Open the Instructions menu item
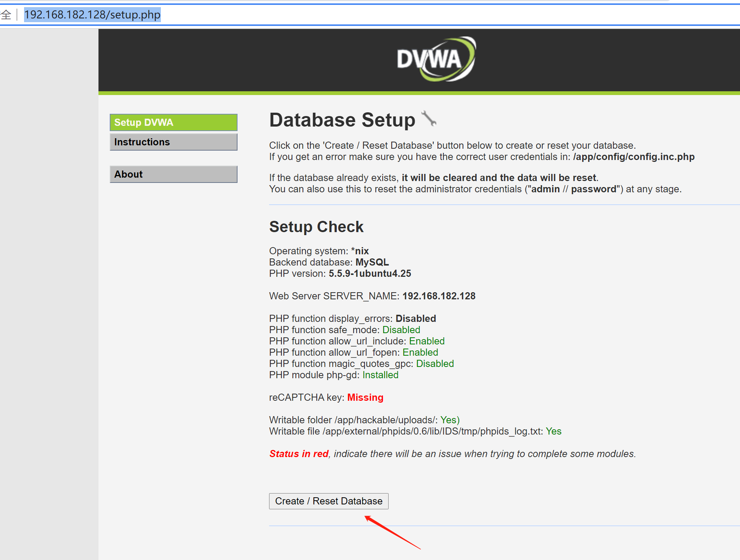740x560 pixels. click(173, 142)
